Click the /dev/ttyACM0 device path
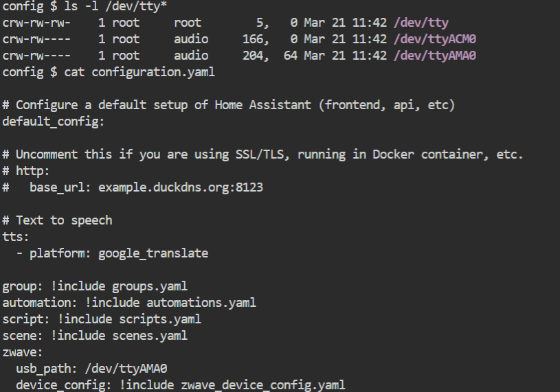This screenshot has width=560, height=392. pyautogui.click(x=435, y=39)
